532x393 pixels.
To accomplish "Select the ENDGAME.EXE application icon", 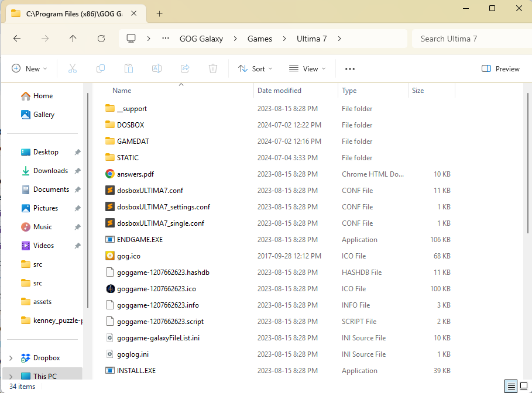I will click(x=109, y=239).
